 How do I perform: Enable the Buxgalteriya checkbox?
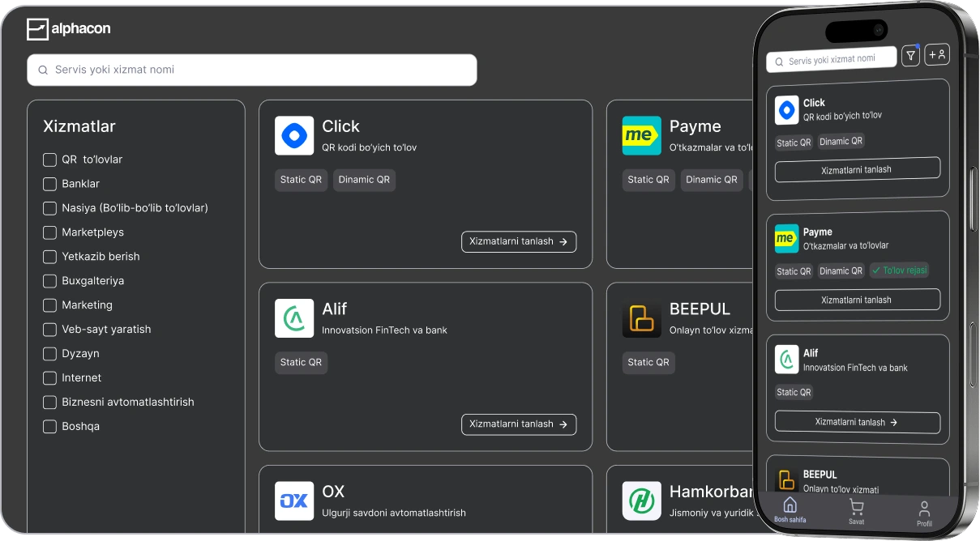coord(49,281)
